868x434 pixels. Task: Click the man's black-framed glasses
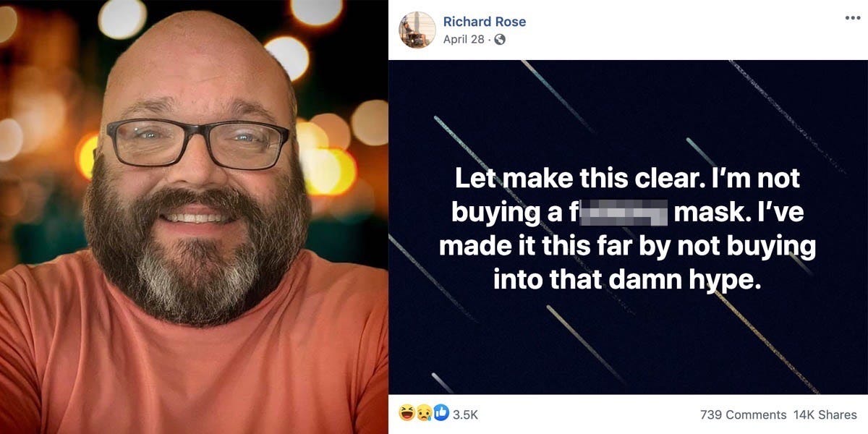pos(198,144)
